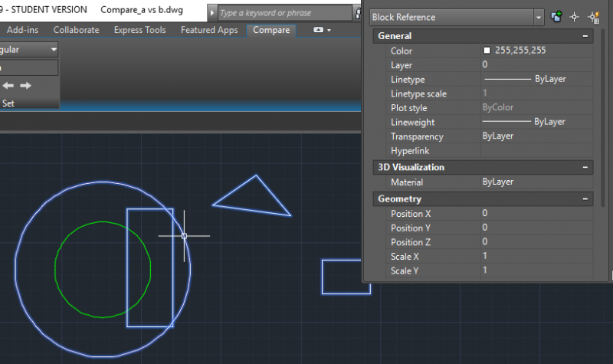Type in the keyword search field
613x364 pixels.
pos(284,13)
